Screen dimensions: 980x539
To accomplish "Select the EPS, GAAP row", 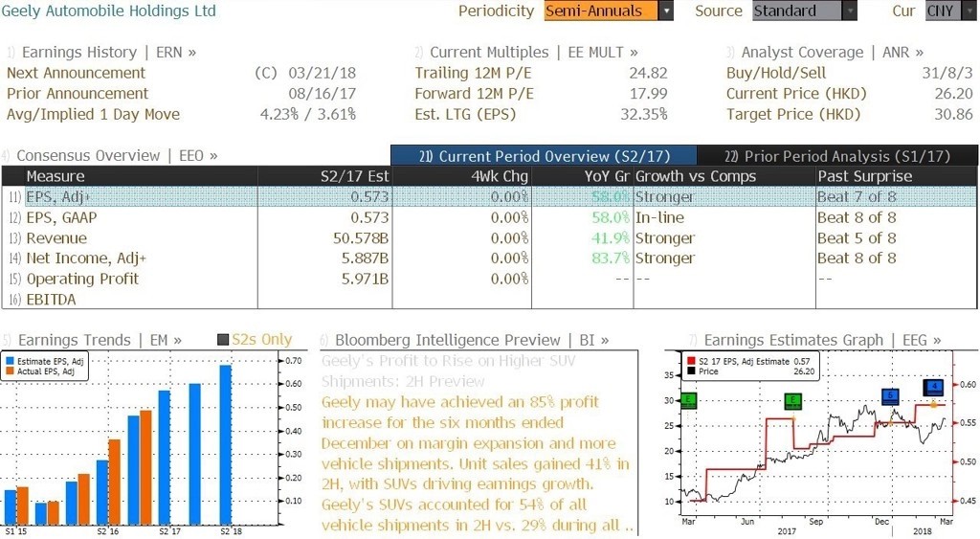I will (489, 217).
